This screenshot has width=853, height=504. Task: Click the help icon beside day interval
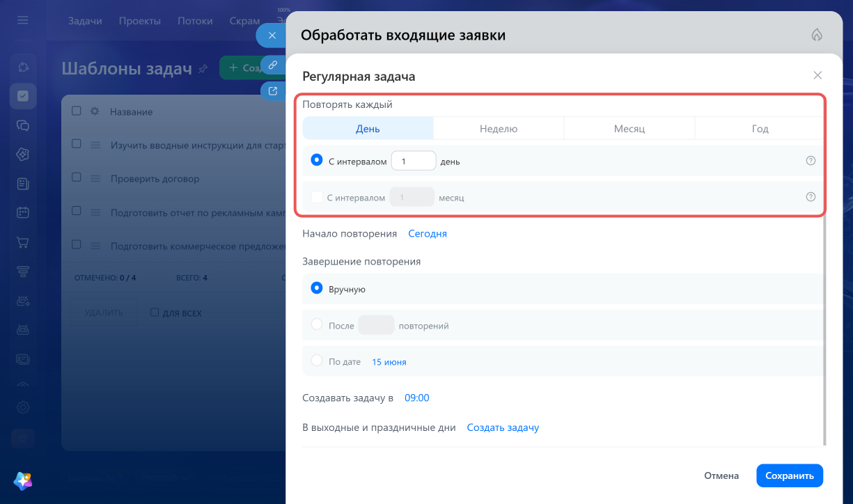pos(811,161)
